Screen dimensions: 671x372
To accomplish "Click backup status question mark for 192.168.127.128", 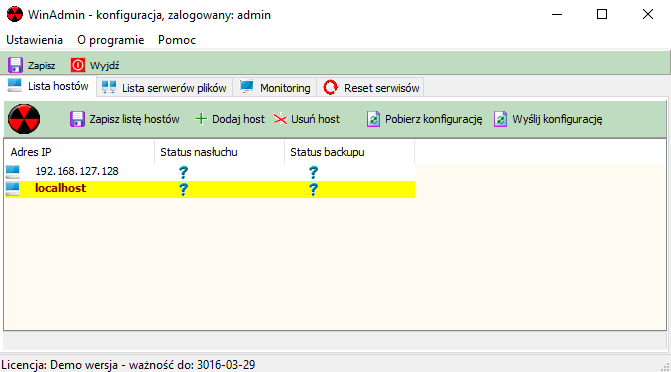I will [313, 172].
